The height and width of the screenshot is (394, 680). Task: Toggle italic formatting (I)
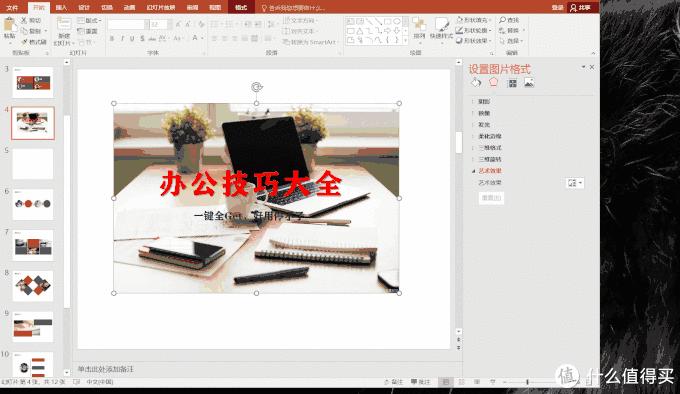coord(122,39)
